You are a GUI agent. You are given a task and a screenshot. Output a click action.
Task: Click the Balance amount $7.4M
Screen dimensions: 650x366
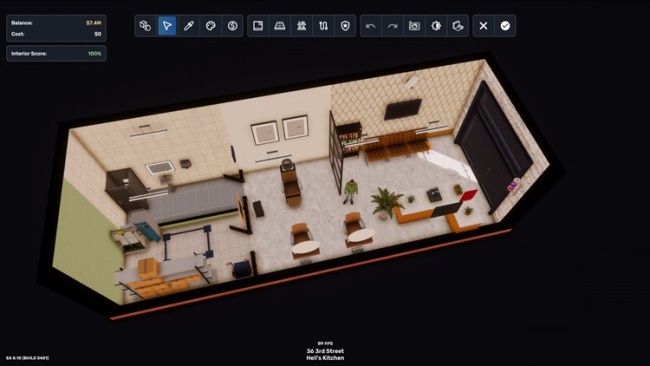tap(93, 23)
